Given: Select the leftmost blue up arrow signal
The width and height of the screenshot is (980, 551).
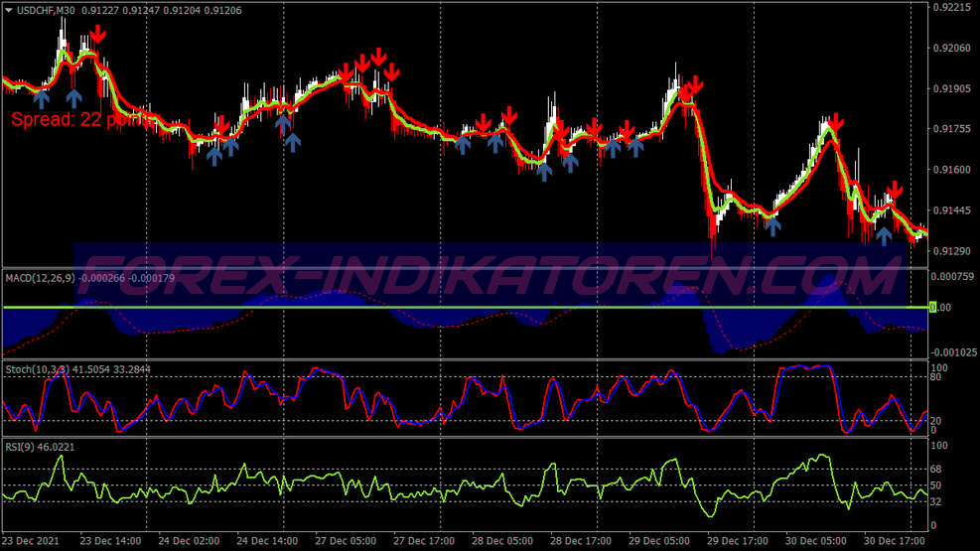Looking at the screenshot, I should (x=41, y=97).
